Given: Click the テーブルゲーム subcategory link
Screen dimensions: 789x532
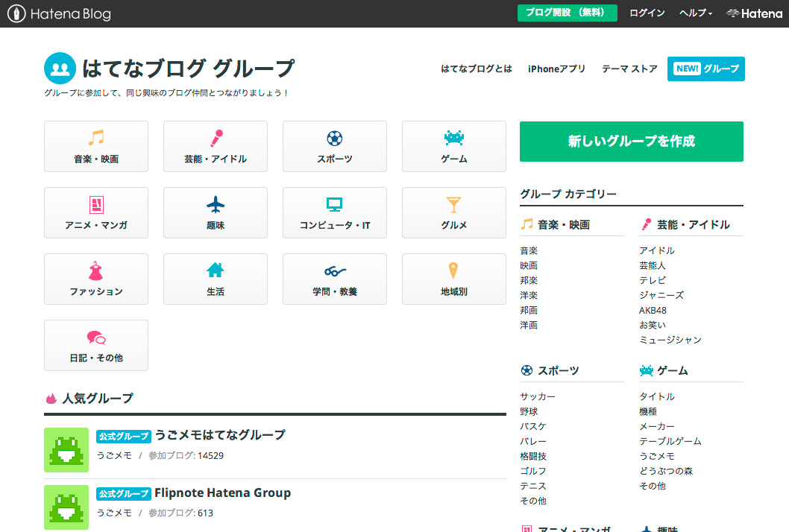Looking at the screenshot, I should [670, 442].
